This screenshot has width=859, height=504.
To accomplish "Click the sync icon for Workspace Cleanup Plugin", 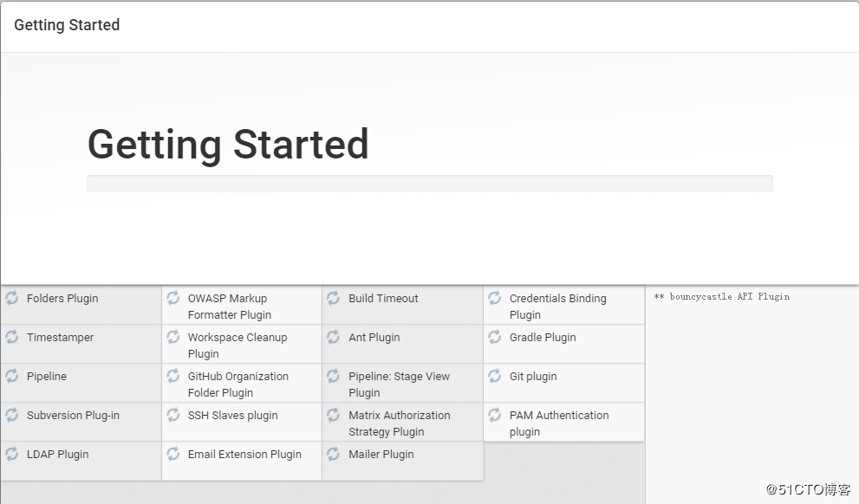I will pos(173,337).
